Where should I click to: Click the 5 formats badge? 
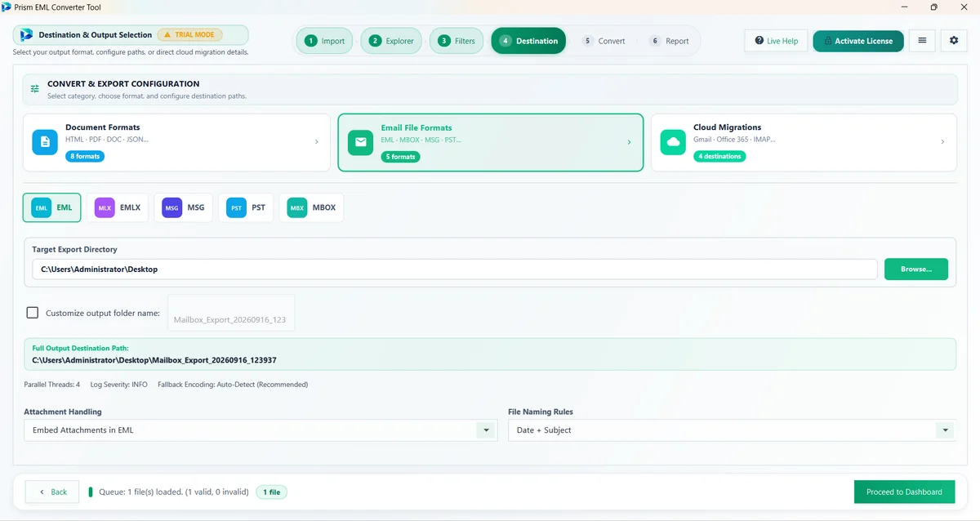[x=400, y=157]
